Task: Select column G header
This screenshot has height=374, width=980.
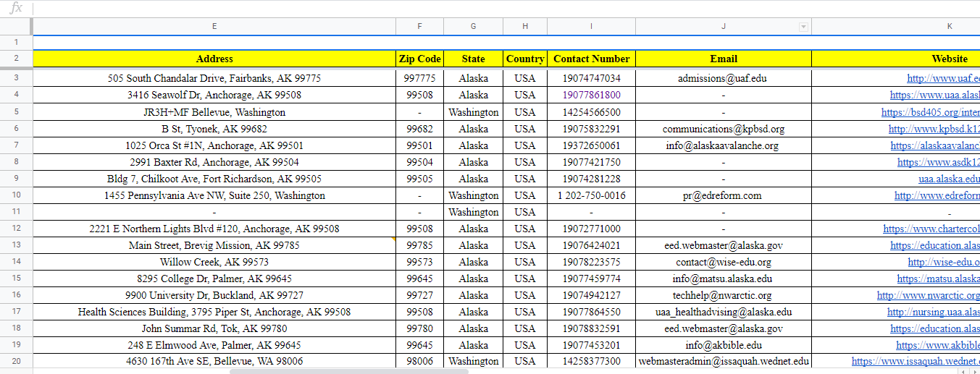Action: (473, 26)
